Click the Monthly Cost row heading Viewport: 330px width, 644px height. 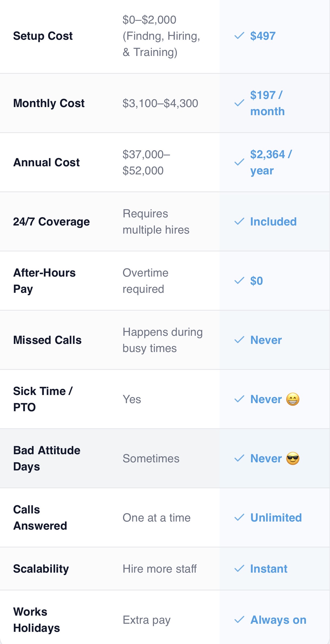49,103
